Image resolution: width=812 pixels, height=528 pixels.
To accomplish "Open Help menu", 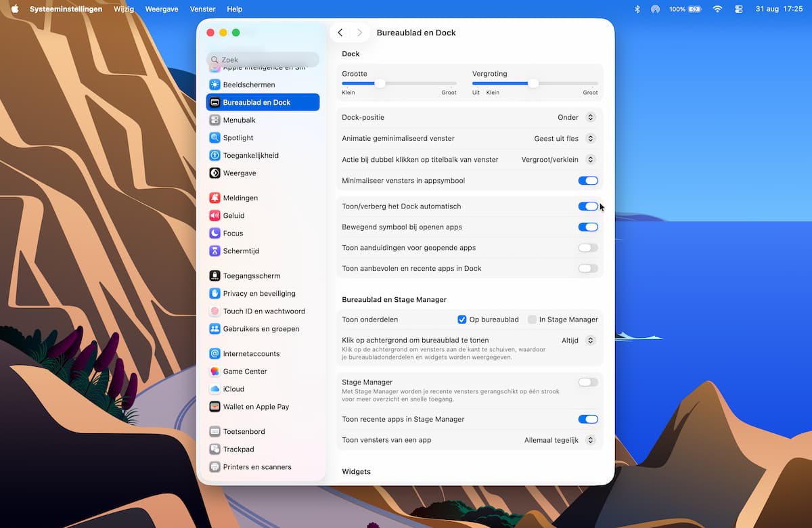I will 235,9.
